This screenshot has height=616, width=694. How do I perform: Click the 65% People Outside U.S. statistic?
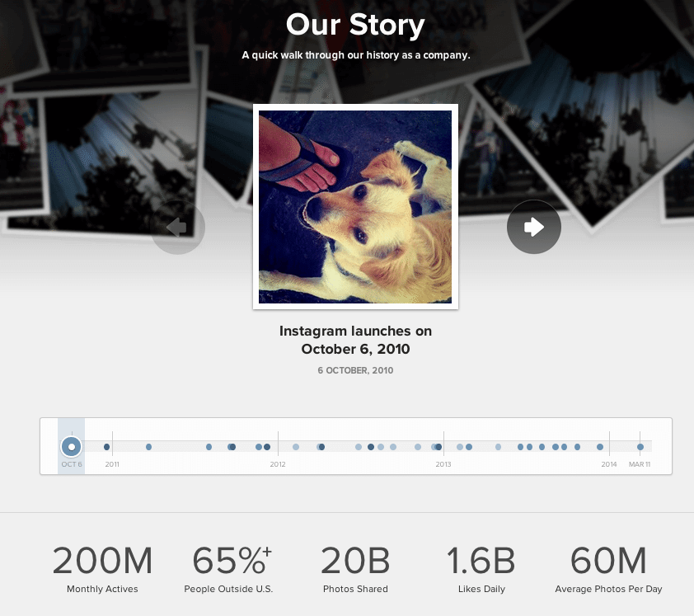[x=228, y=569]
